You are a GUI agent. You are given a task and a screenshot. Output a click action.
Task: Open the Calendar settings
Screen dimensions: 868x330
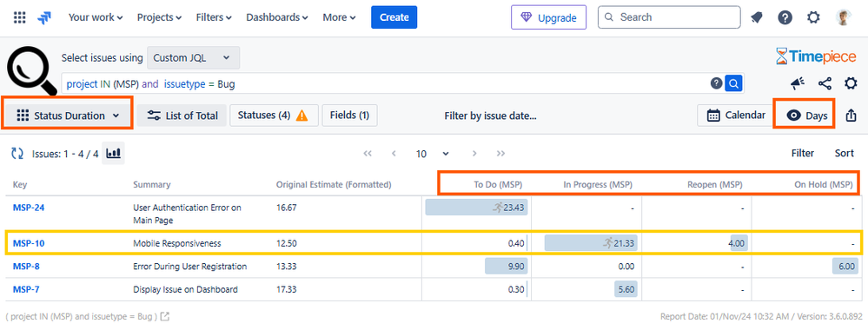pos(736,115)
